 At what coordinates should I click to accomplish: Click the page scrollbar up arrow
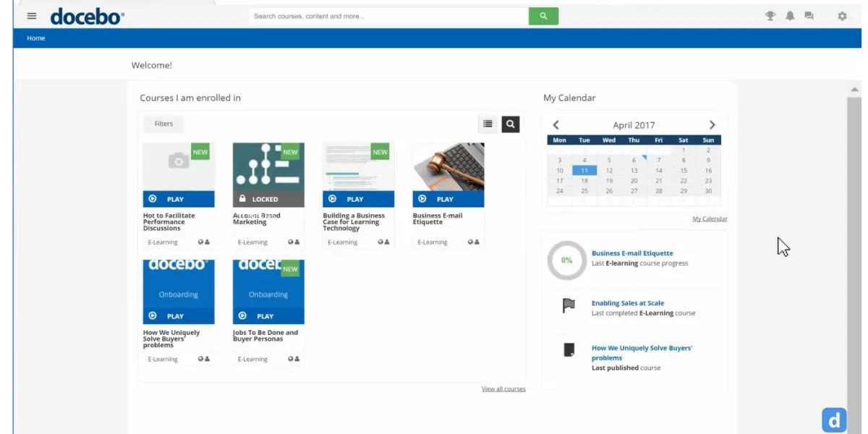[854, 89]
